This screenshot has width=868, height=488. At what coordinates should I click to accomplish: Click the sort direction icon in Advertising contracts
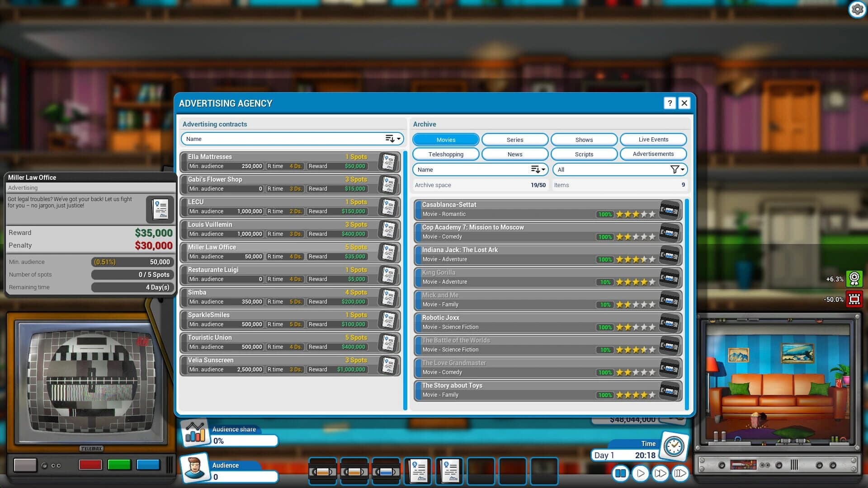tap(390, 139)
